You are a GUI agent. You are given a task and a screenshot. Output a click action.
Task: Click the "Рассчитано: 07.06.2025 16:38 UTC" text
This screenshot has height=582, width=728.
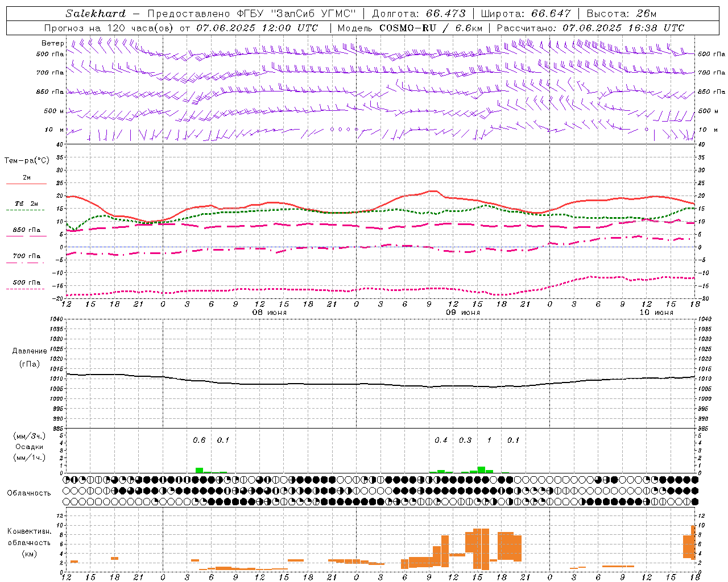click(x=590, y=28)
